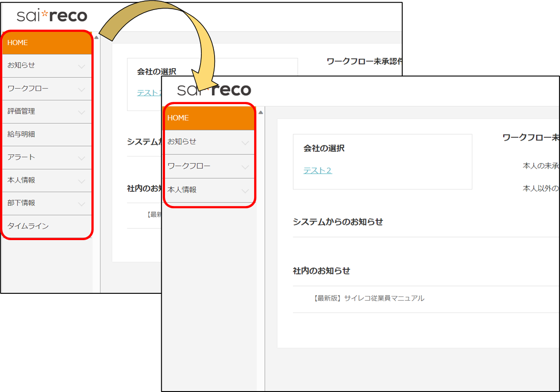Open 給与明細 in the back window sidebar
The image size is (560, 392).
(47, 135)
